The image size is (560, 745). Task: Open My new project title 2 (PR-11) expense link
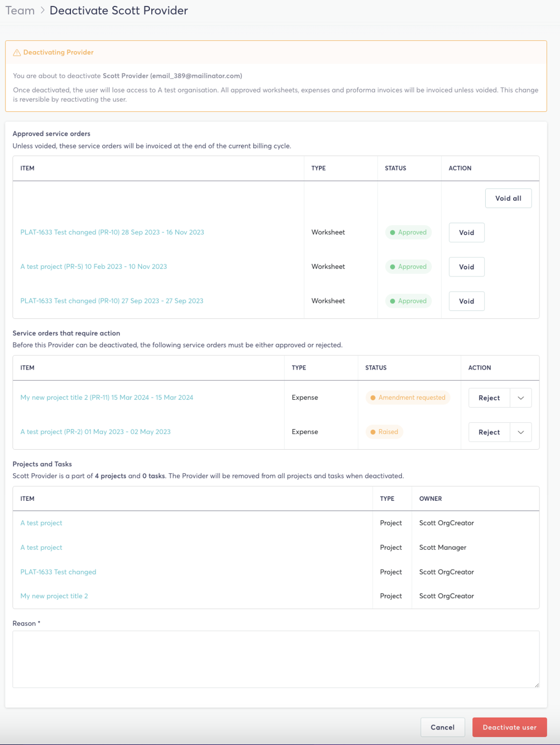107,398
